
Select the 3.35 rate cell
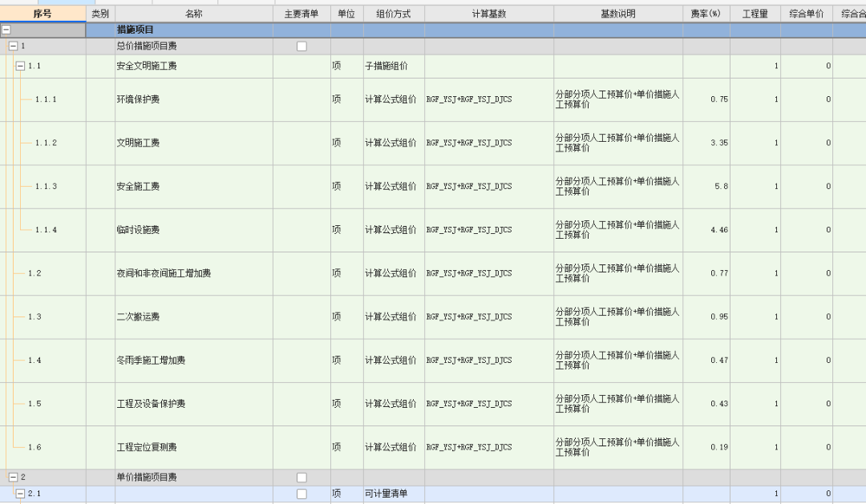coord(706,143)
